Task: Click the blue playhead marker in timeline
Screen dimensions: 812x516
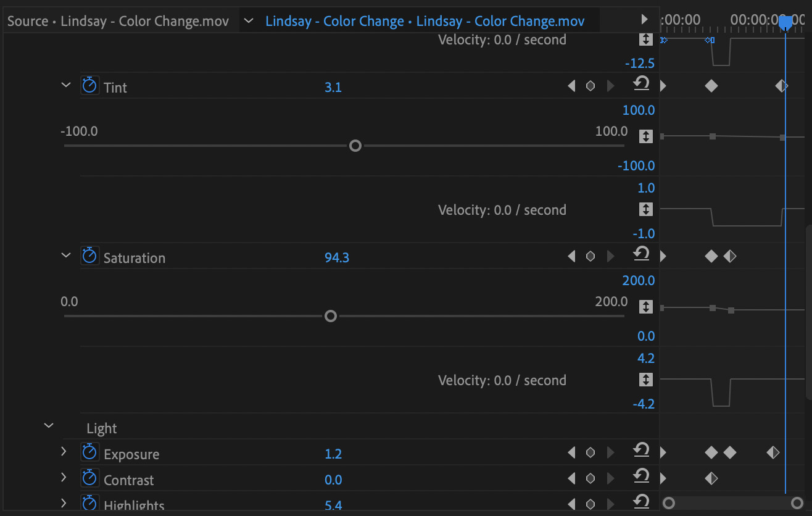Action: click(x=785, y=23)
